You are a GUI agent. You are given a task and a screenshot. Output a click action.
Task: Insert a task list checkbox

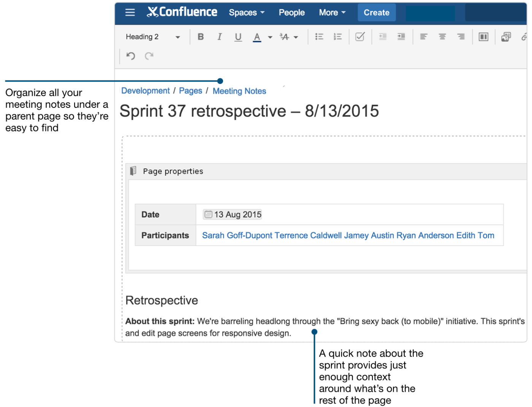(360, 36)
